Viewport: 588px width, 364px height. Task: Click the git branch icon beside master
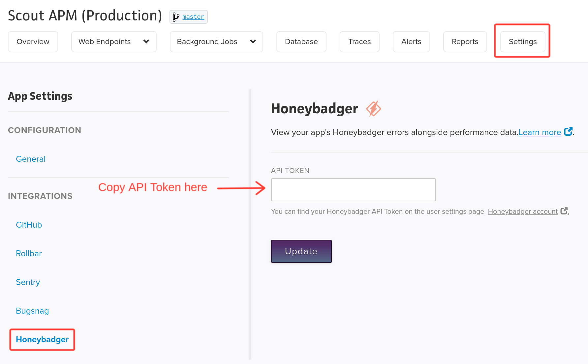(176, 17)
